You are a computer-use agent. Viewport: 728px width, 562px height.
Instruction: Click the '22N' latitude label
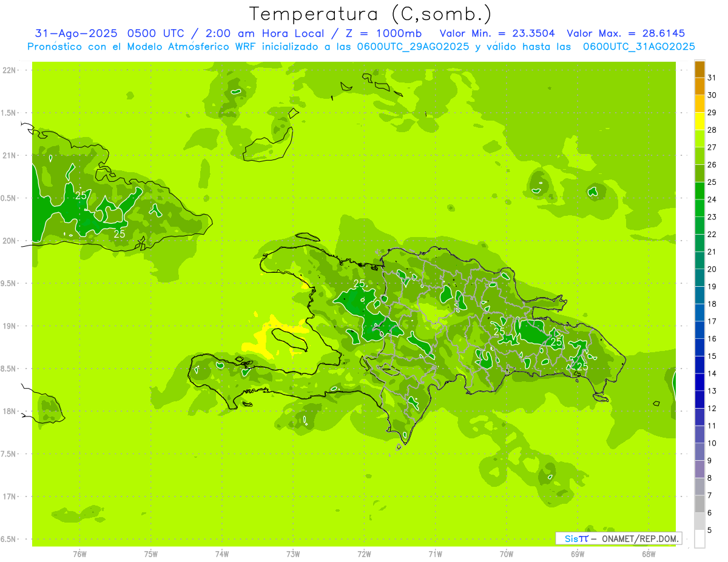pos(10,70)
